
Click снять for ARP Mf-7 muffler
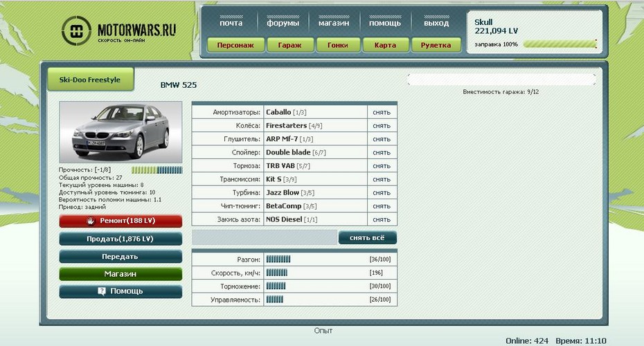(x=382, y=139)
